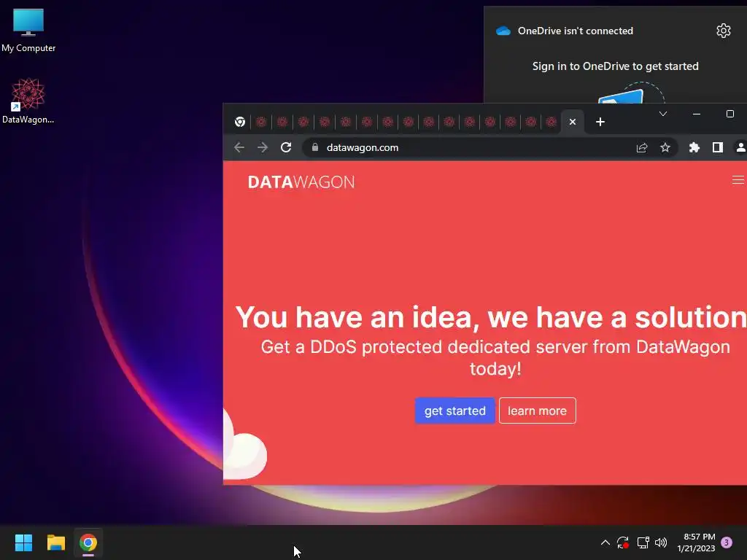747x560 pixels.
Task: Expand Chrome tab search chevron
Action: [x=662, y=114]
